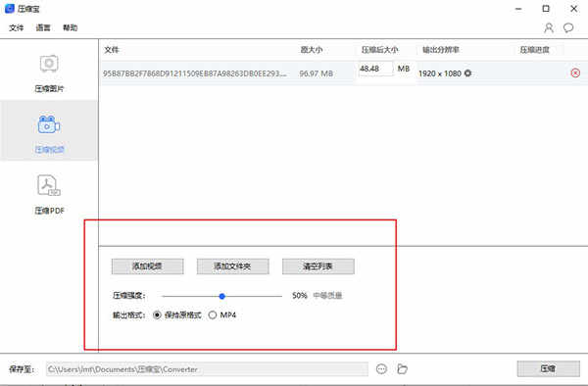Remove the file with the red X icon

coord(575,73)
